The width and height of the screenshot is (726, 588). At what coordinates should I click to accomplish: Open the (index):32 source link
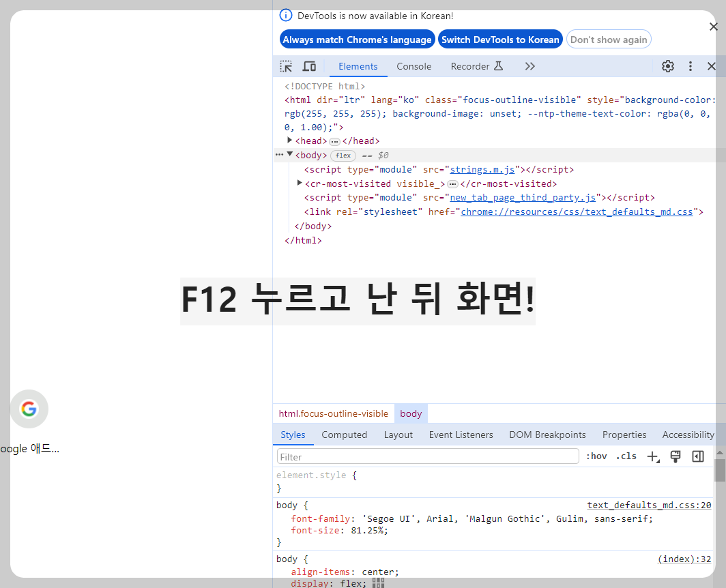[684, 559]
